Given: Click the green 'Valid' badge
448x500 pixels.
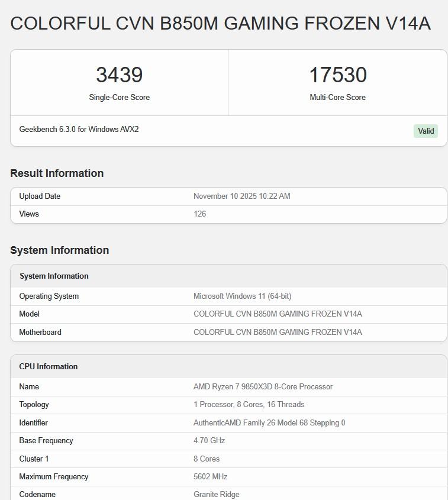Looking at the screenshot, I should click(426, 131).
